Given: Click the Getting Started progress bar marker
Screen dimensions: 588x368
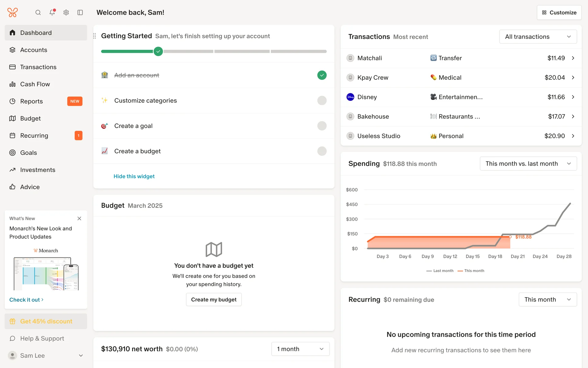Looking at the screenshot, I should [x=158, y=51].
